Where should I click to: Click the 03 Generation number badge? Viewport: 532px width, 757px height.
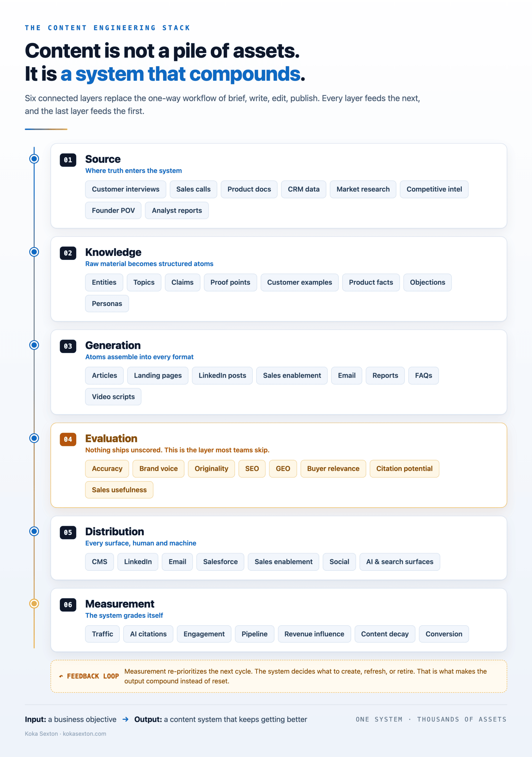[68, 346]
